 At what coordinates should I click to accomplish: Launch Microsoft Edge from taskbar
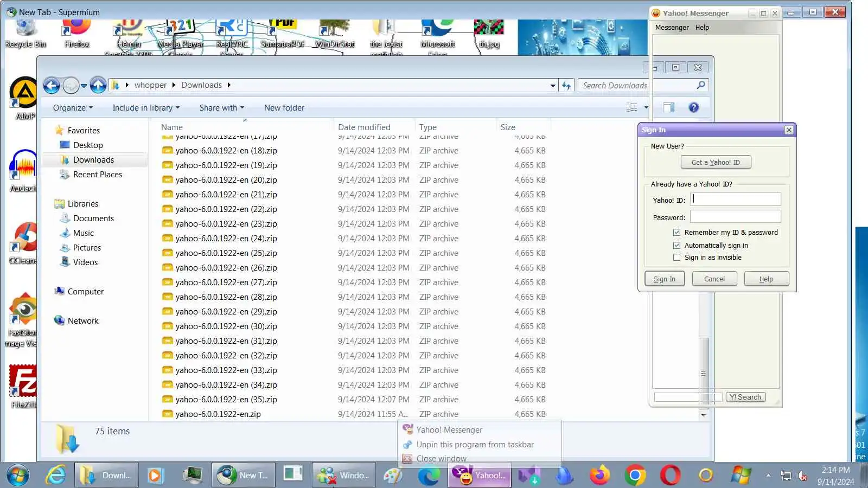coord(429,476)
